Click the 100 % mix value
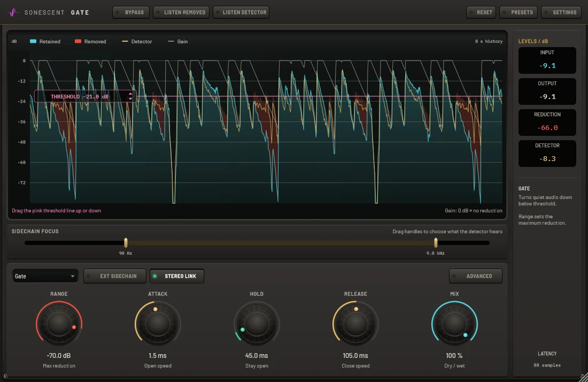This screenshot has width=588, height=382. pyautogui.click(x=454, y=355)
